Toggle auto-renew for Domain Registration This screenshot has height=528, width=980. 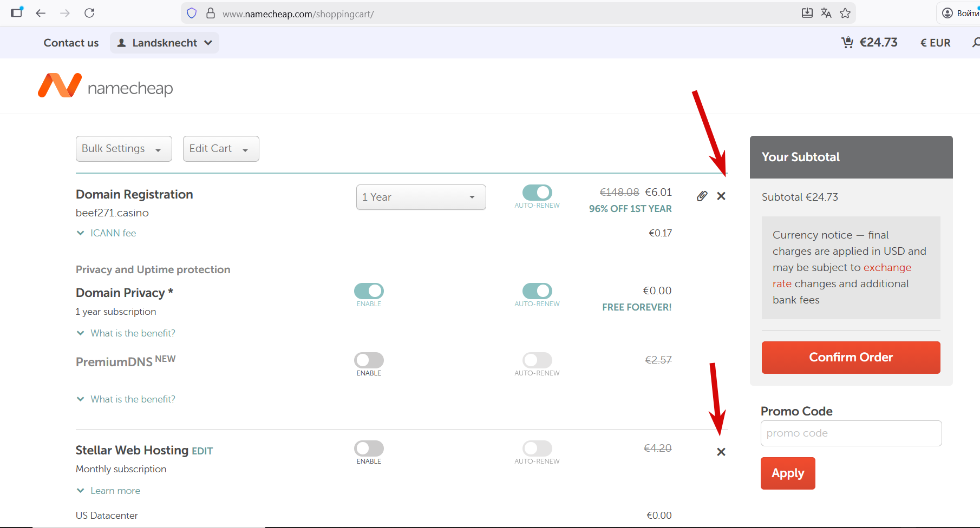(x=537, y=193)
